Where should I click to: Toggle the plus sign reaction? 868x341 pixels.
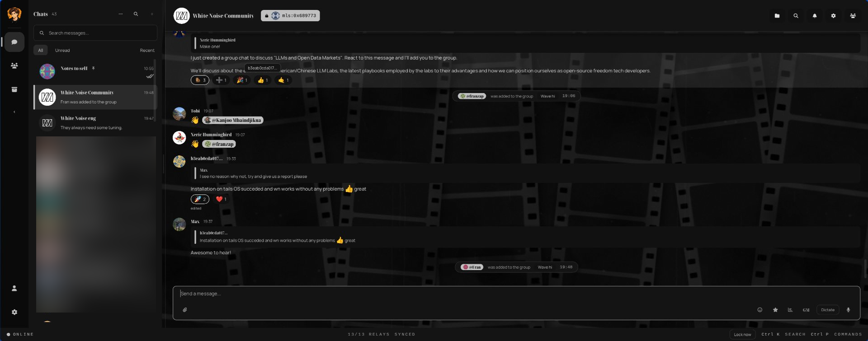221,80
